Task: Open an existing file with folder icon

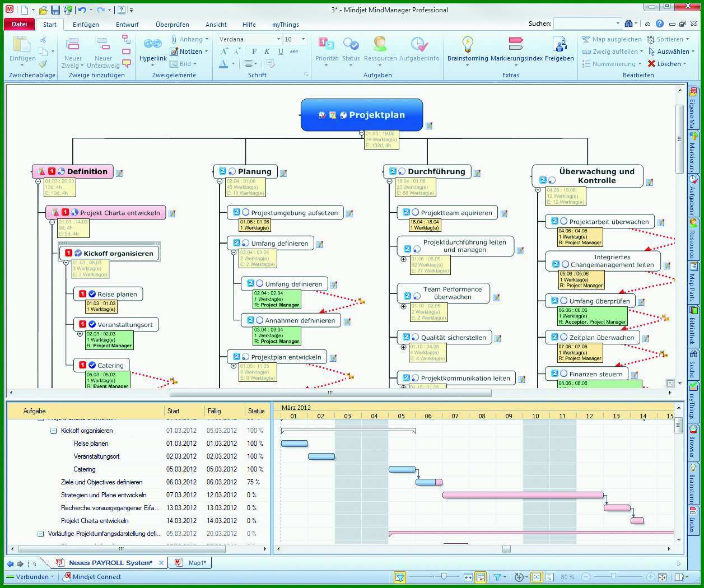Action: click(43, 10)
